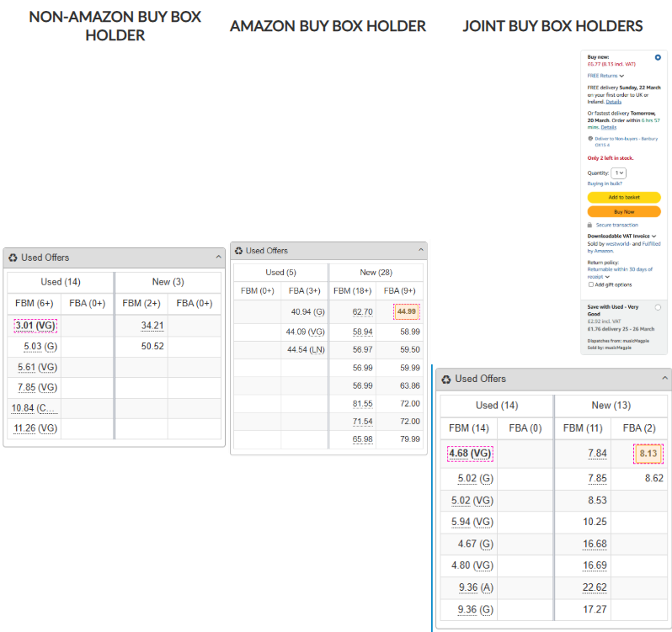672x632 pixels.
Task: Collapse the Non-Amazon Used Offers panel chevron
Action: (219, 257)
